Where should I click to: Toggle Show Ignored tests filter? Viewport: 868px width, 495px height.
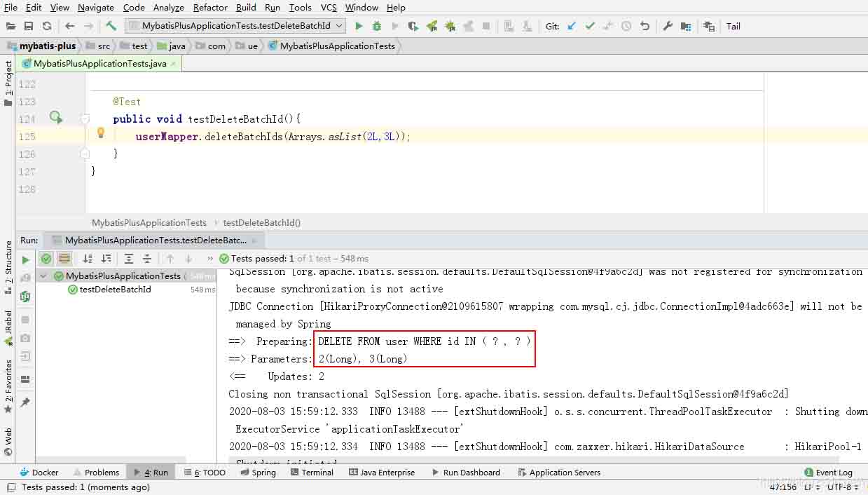pos(64,259)
